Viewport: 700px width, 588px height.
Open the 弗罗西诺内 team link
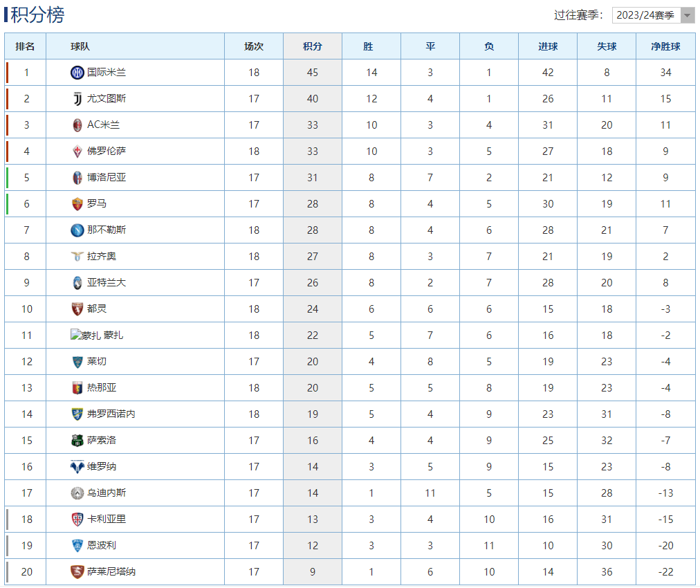tap(111, 414)
